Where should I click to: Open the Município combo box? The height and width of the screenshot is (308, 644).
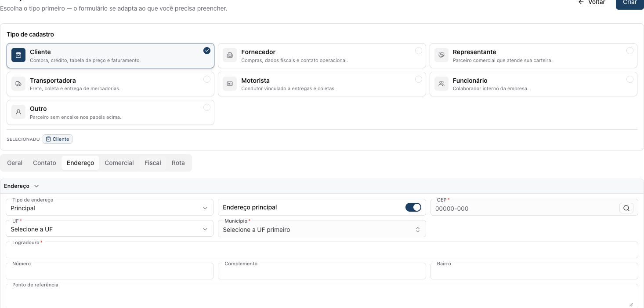click(x=322, y=229)
